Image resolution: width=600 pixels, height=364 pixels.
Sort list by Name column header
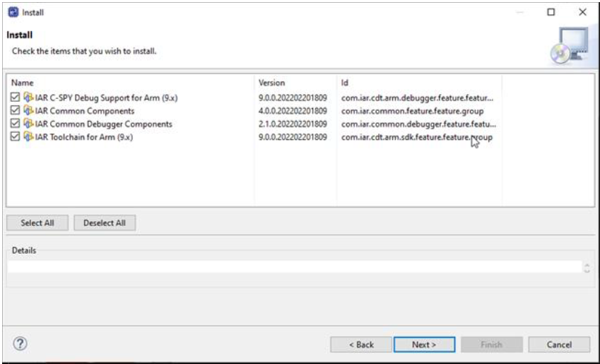[x=22, y=83]
